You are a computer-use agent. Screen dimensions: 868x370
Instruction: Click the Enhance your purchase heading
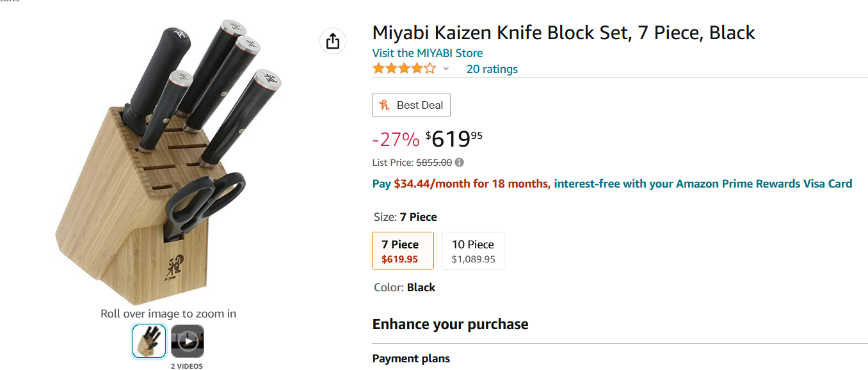pos(451,324)
